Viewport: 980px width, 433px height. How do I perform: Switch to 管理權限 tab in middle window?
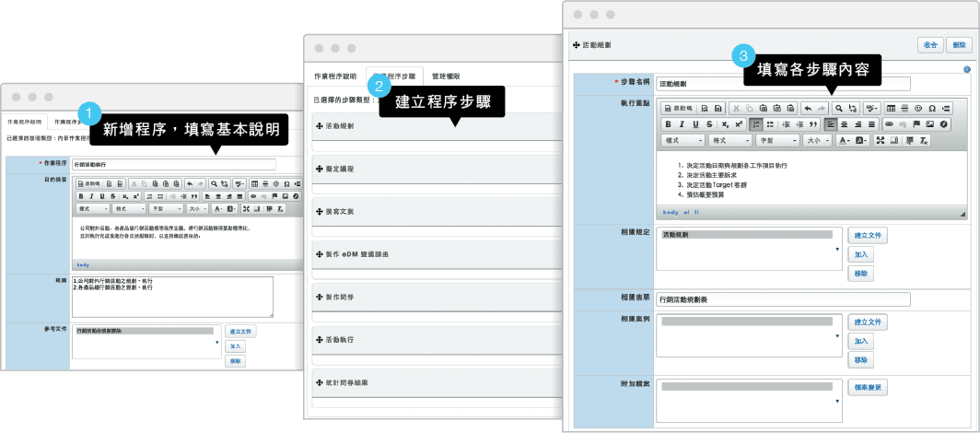tap(446, 76)
